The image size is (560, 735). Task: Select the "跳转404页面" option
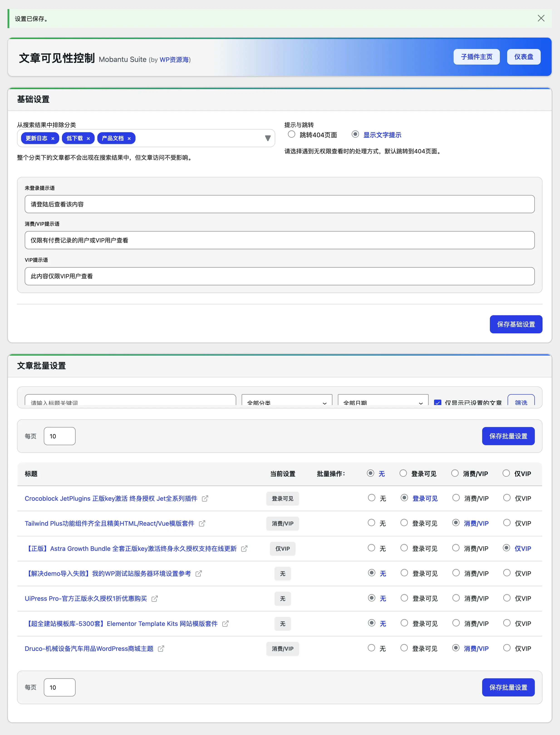tap(292, 134)
